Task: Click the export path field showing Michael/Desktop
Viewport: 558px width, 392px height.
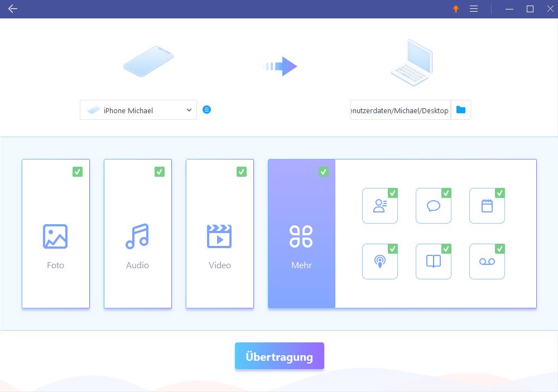Action: pos(400,110)
